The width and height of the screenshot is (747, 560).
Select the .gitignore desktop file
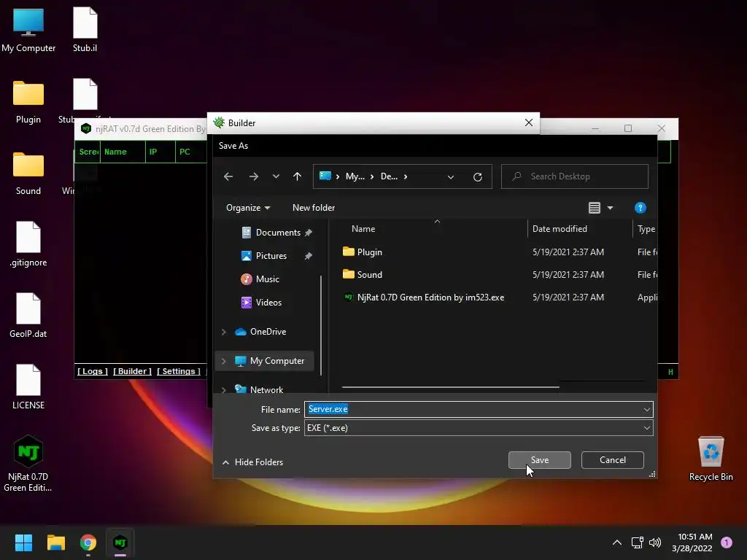pyautogui.click(x=28, y=244)
